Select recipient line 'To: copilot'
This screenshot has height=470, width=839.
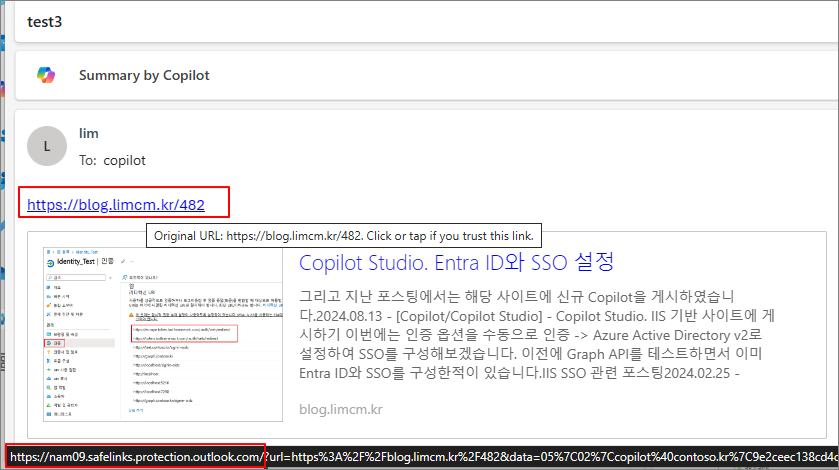112,161
